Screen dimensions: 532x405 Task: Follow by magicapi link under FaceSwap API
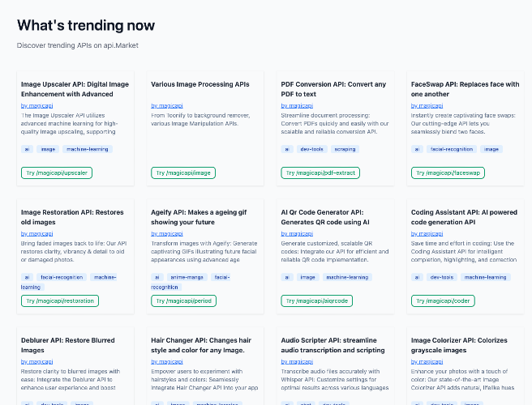[427, 106]
